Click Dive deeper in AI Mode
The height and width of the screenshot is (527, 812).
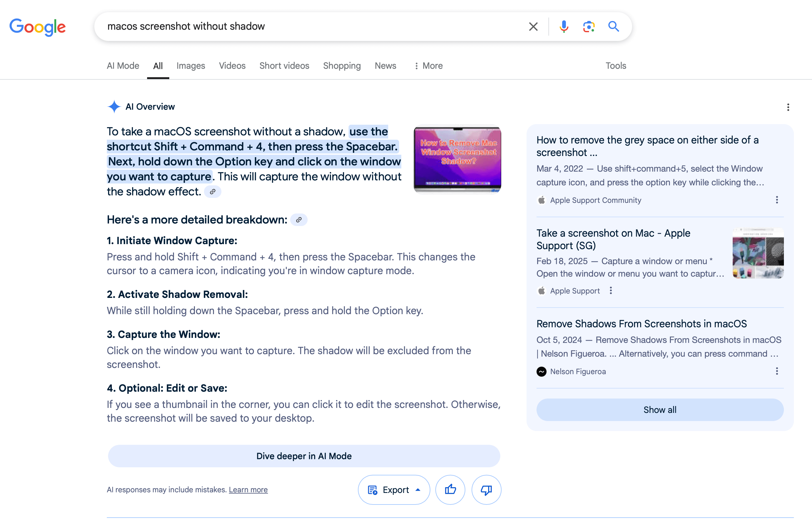click(304, 456)
